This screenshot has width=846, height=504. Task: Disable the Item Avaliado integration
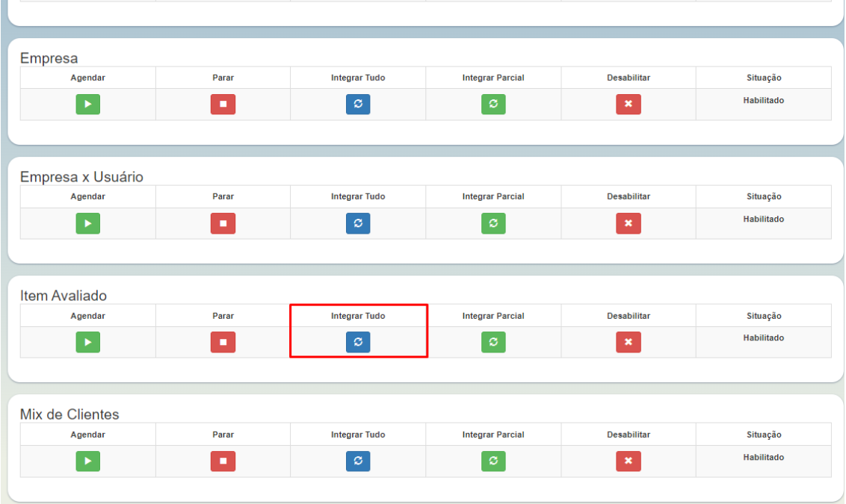(x=629, y=342)
